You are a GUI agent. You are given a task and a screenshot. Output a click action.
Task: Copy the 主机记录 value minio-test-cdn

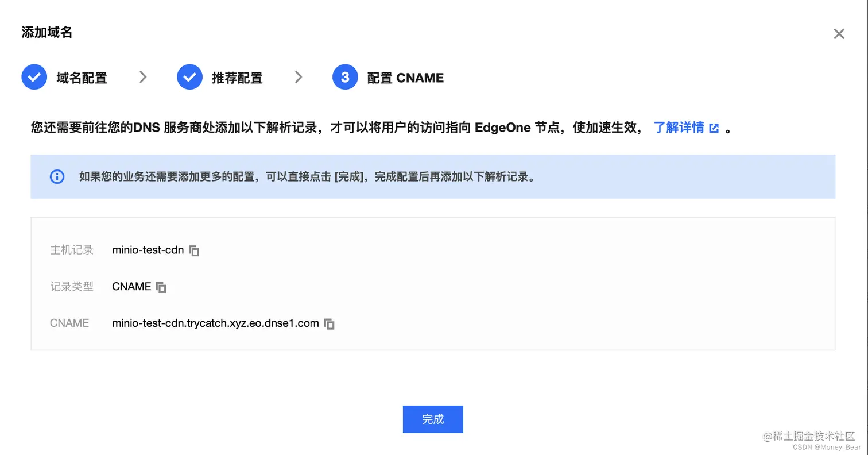[194, 250]
